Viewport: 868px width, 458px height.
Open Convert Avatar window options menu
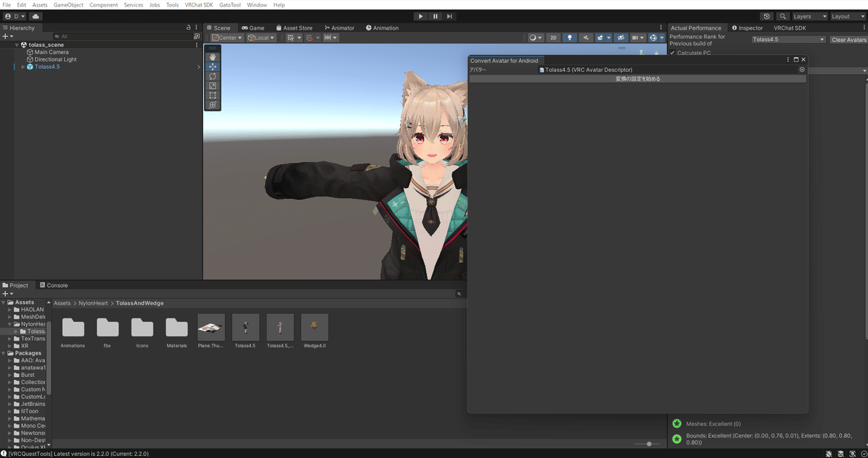coord(788,60)
